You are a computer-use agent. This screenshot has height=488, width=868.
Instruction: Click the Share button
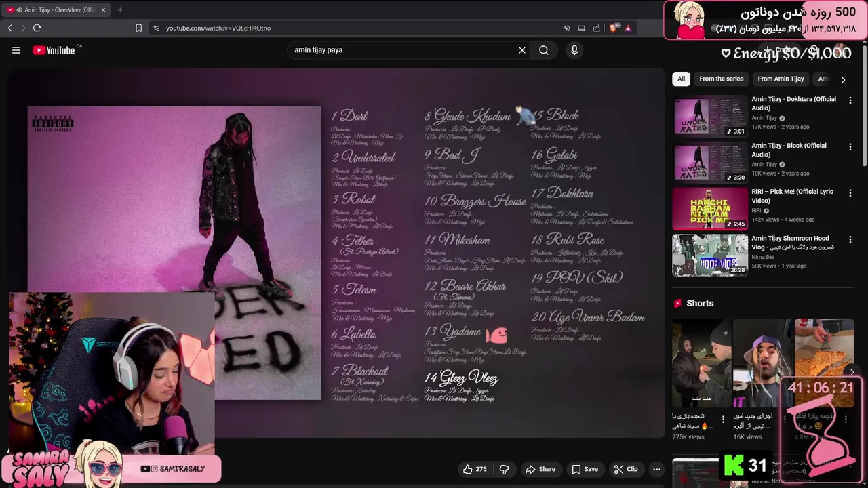click(540, 469)
